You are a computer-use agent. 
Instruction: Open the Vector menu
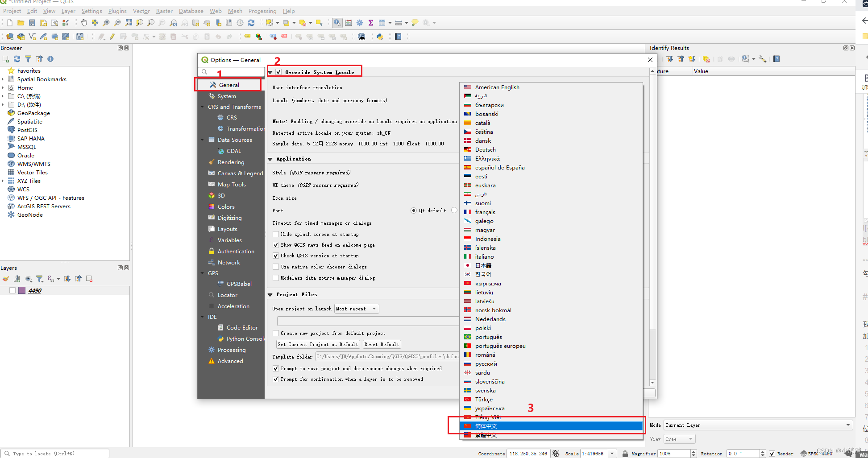pyautogui.click(x=141, y=11)
